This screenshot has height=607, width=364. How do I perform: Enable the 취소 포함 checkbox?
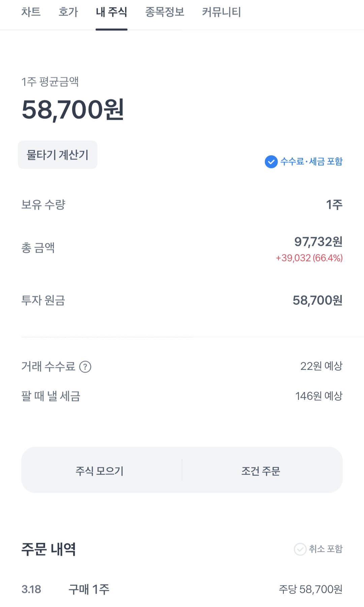click(300, 549)
